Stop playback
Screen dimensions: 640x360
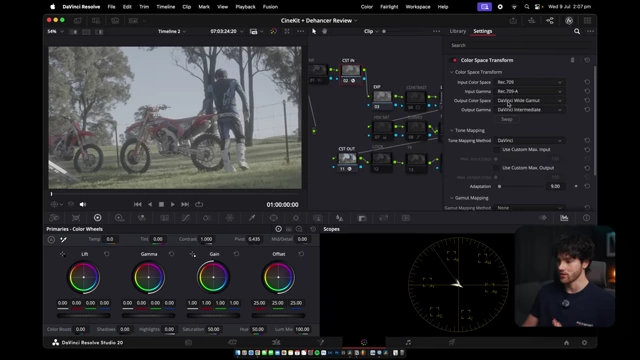[x=161, y=204]
